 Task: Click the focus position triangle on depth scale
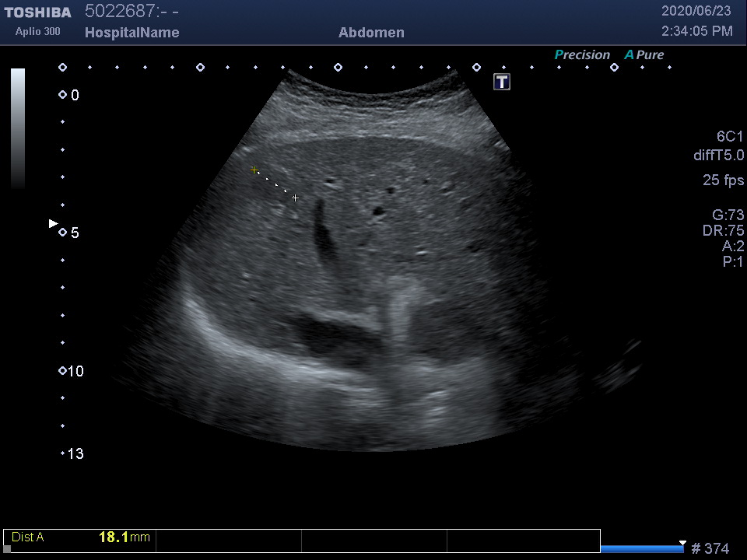(x=53, y=223)
